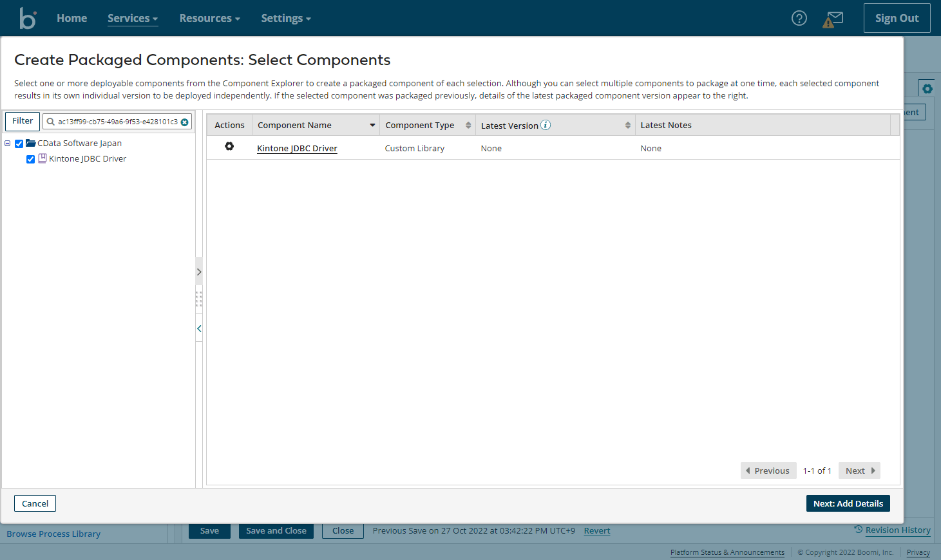Click the Cancel button
941x560 pixels.
[x=35, y=503]
